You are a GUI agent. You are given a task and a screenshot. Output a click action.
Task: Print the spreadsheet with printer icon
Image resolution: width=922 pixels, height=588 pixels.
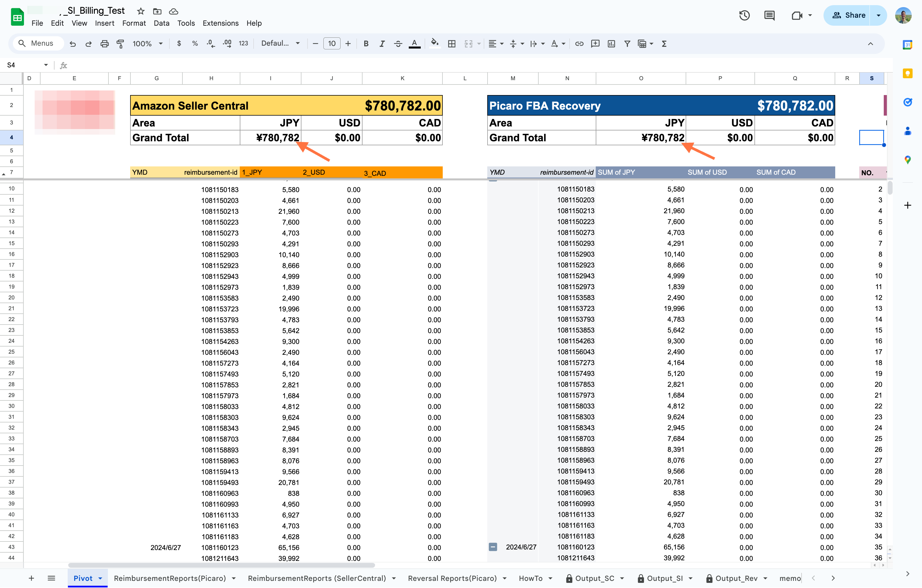[x=104, y=44]
